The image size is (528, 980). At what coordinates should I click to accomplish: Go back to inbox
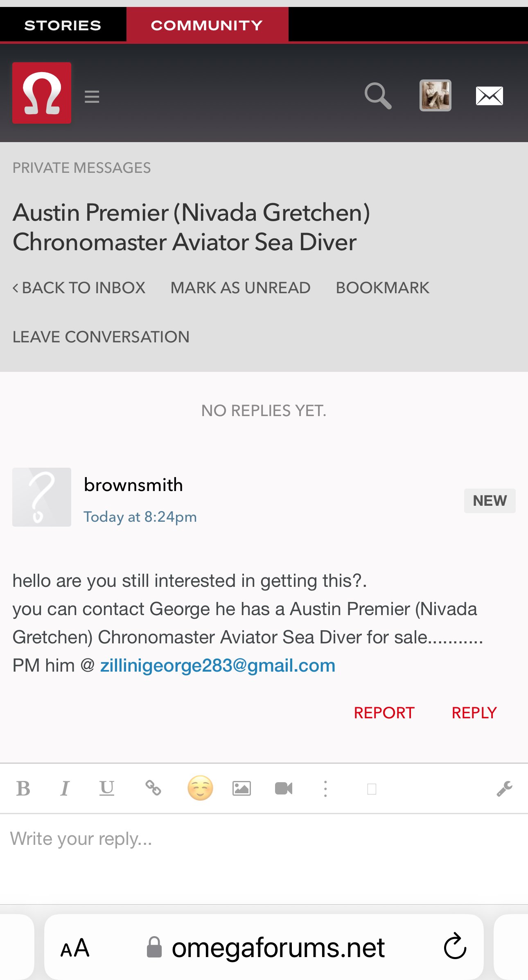click(79, 288)
